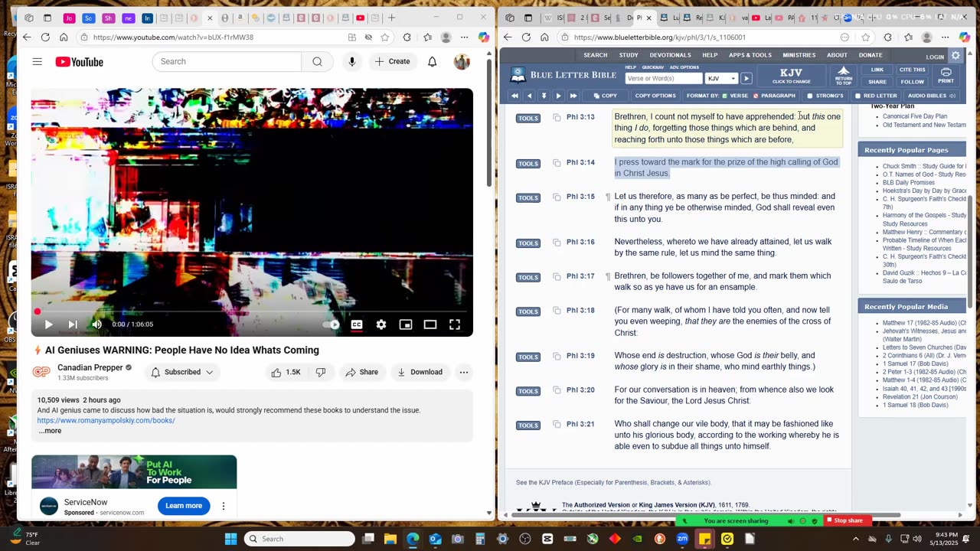The width and height of the screenshot is (980, 551).
Task: Open TOOLS for Phl 3:17
Action: point(528,277)
